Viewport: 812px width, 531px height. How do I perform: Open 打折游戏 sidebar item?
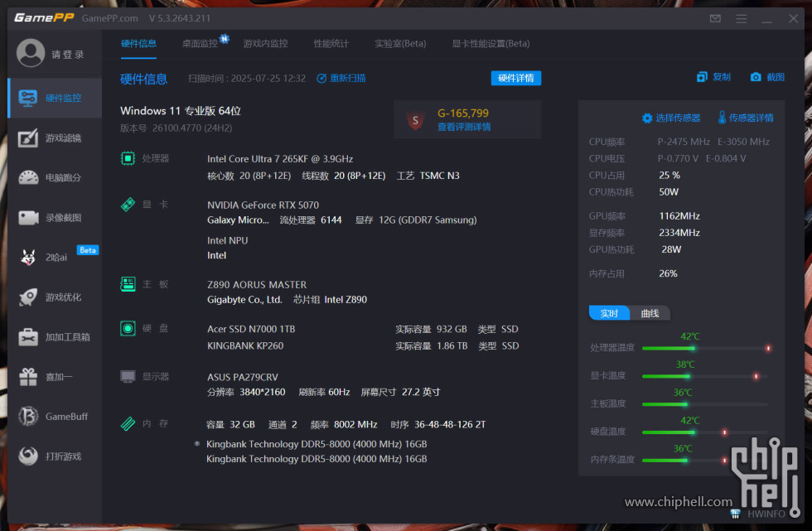[x=55, y=456]
